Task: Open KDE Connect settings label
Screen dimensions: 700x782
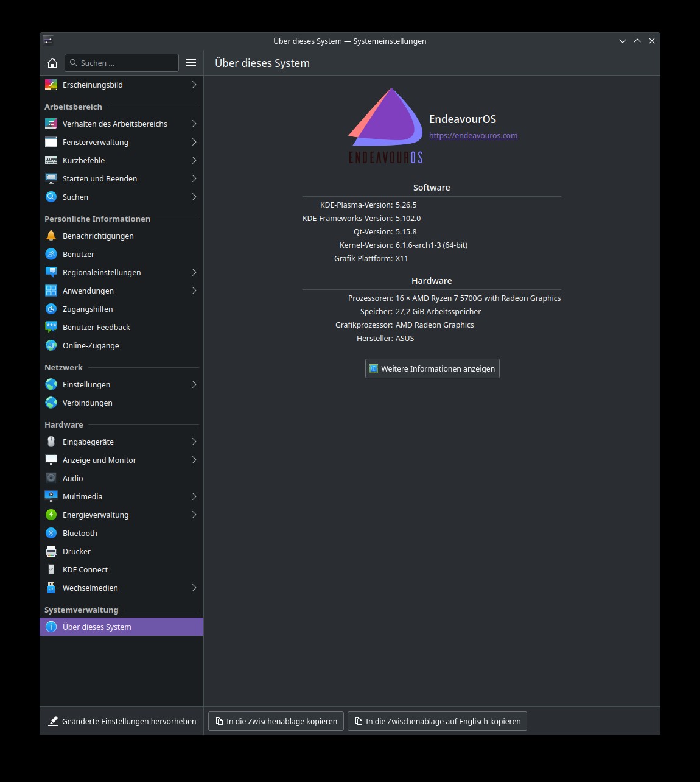Action: (x=85, y=569)
